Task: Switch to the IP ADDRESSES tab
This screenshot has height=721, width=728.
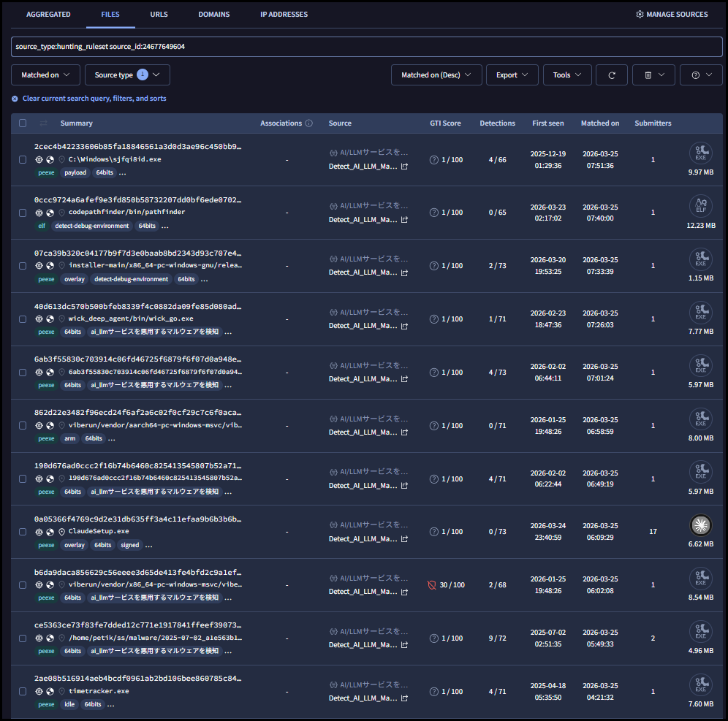Action: pyautogui.click(x=284, y=15)
